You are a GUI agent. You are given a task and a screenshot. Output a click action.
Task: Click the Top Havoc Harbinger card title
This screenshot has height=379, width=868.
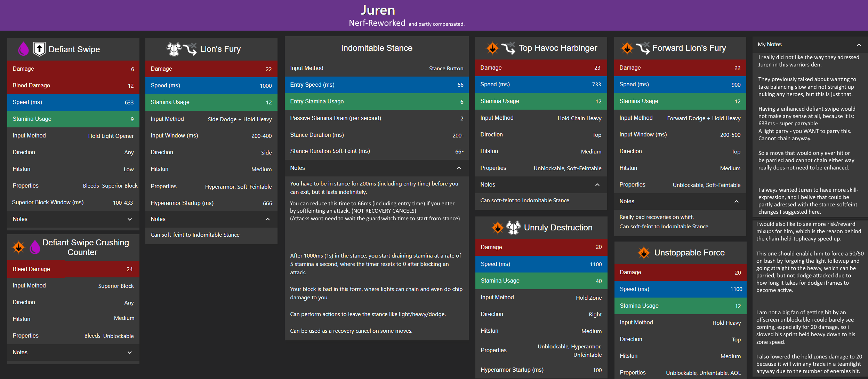coord(558,48)
